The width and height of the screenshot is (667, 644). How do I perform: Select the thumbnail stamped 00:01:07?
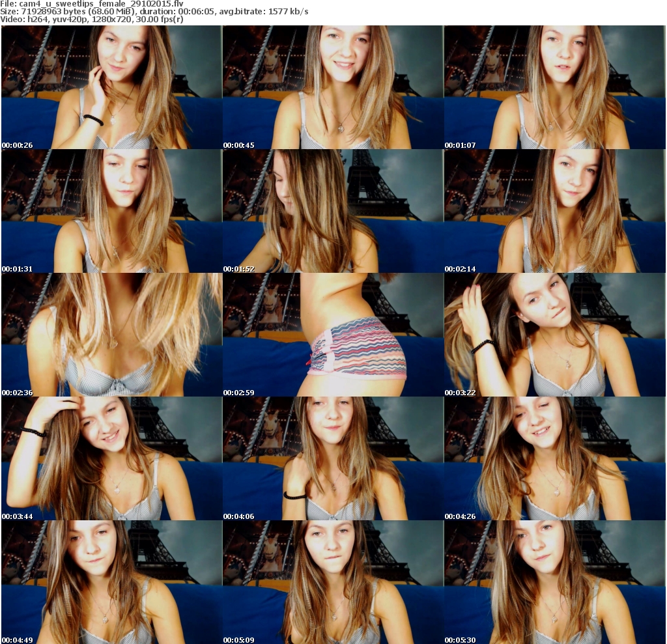click(554, 87)
